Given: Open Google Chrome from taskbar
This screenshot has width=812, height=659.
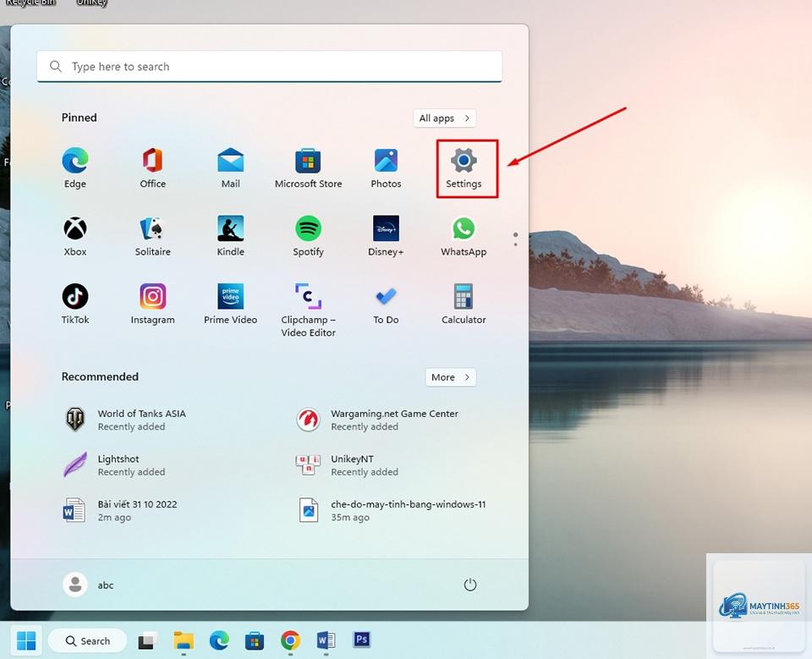Looking at the screenshot, I should [290, 641].
